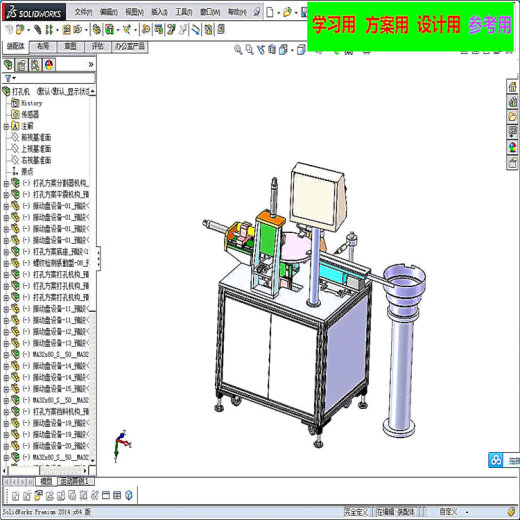This screenshot has width=520, height=520.
Task: Select the 模型 (Model) bottom tab
Action: 46,481
